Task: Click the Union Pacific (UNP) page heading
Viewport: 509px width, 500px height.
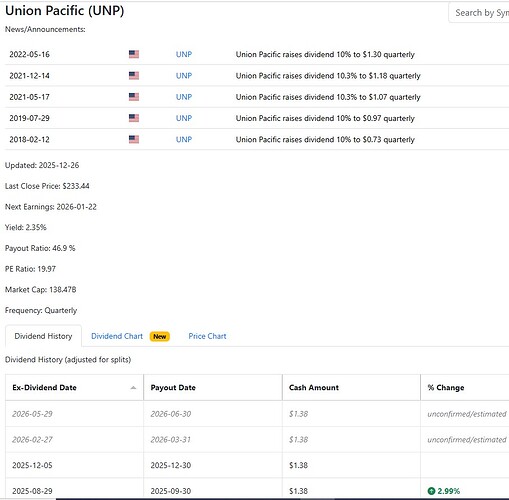Action: point(65,11)
